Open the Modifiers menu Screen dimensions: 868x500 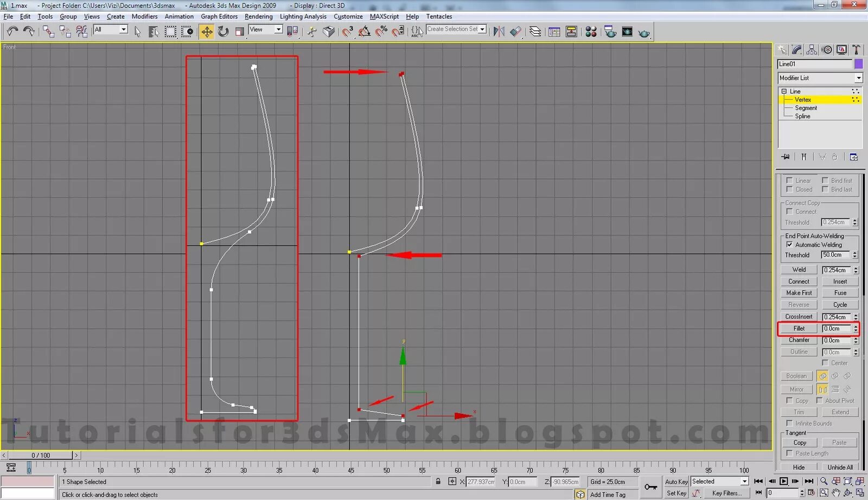144,16
